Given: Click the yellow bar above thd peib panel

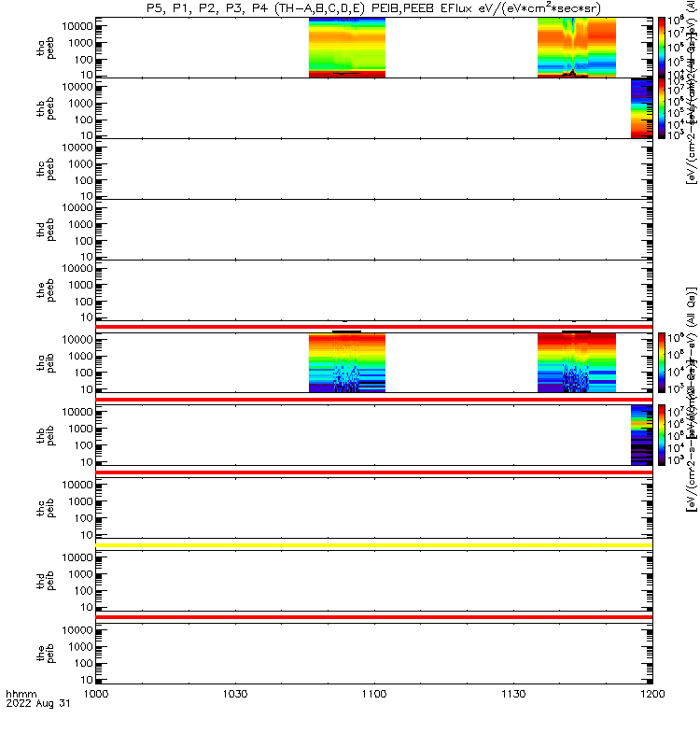Looking at the screenshot, I should pos(374,545).
